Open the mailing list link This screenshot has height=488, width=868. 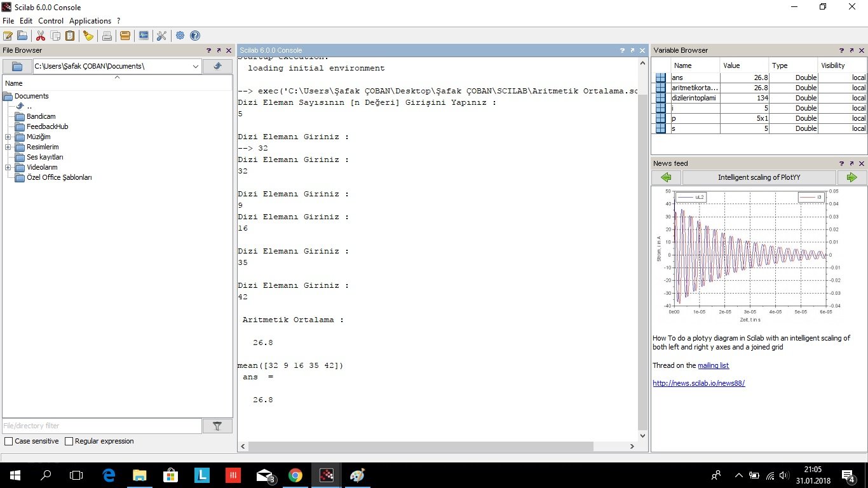[x=713, y=365]
